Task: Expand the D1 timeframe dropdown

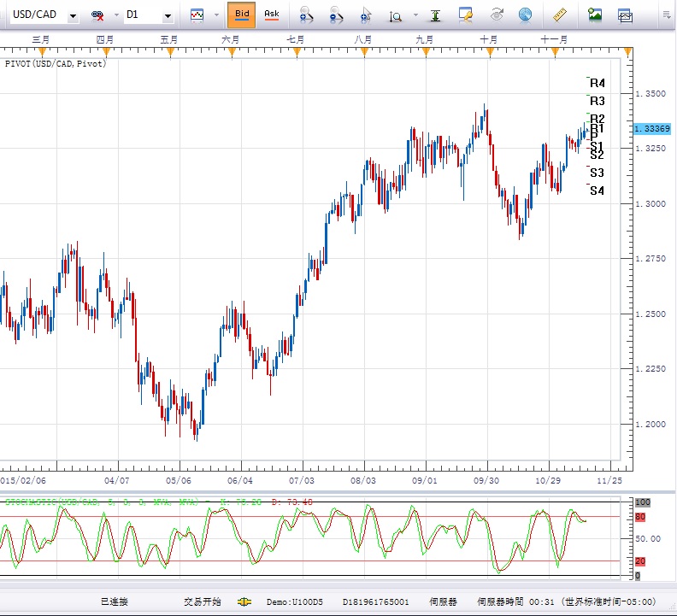Action: (168, 16)
